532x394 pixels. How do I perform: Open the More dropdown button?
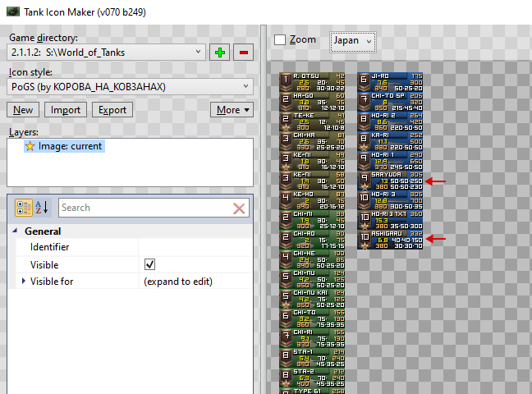(232, 110)
